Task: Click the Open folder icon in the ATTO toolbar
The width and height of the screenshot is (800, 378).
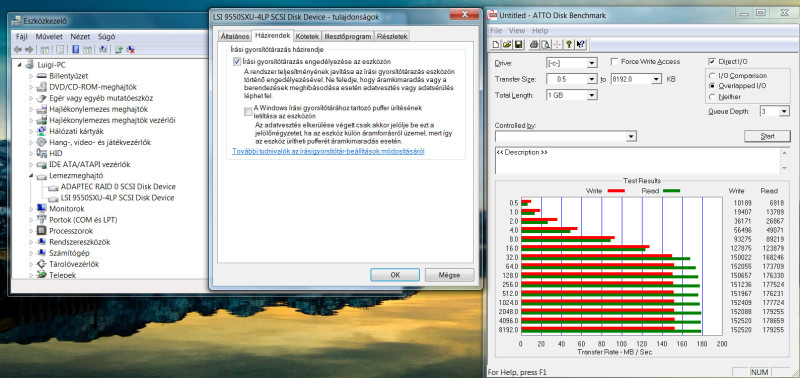Action: [507, 44]
